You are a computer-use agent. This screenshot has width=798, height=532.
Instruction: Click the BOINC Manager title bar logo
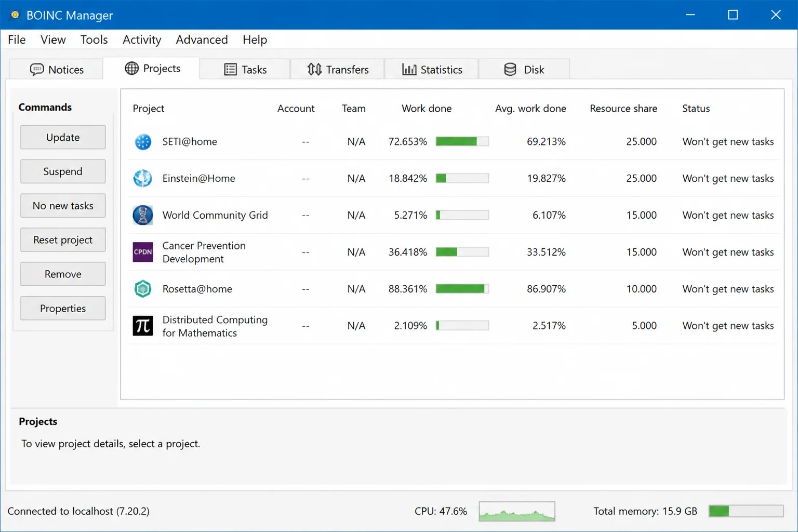pos(15,15)
